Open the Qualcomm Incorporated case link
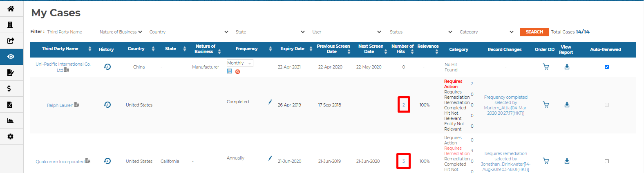 click(x=60, y=162)
